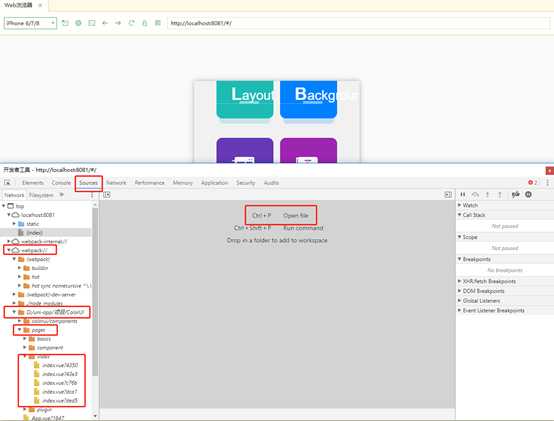Viewport: 554px width, 421px height.
Task: Open the last index.vue file in the list
Action: (56, 401)
